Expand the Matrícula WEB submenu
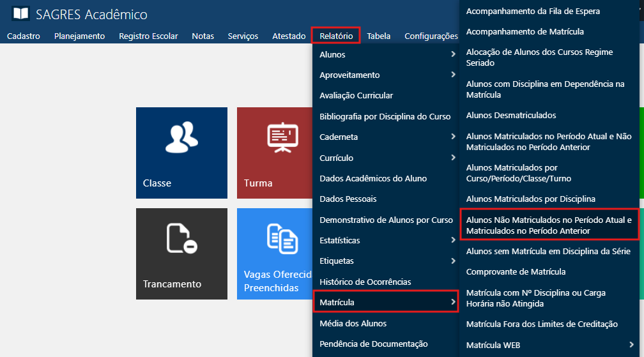The width and height of the screenshot is (644, 357). [631, 345]
